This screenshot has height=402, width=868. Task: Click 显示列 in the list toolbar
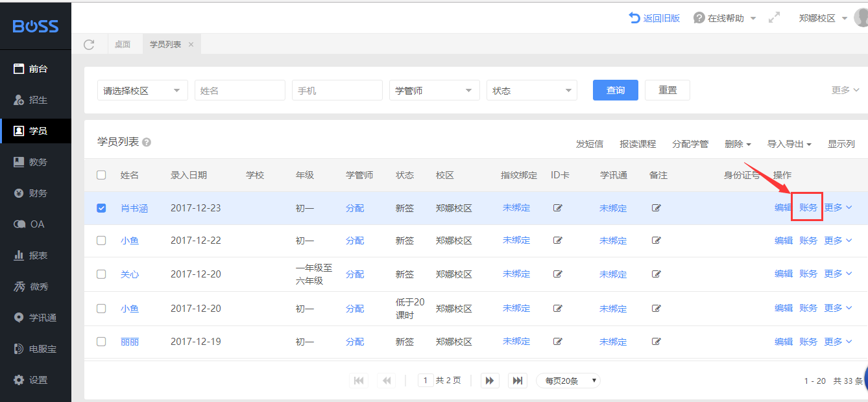[841, 144]
